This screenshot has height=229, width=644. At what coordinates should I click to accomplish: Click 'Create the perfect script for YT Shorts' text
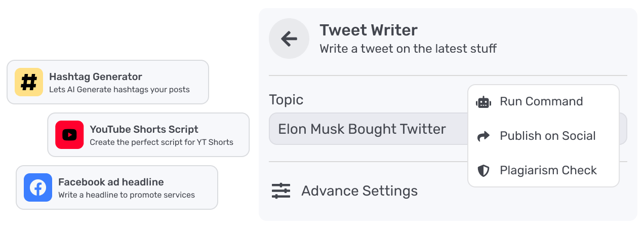pyautogui.click(x=162, y=142)
